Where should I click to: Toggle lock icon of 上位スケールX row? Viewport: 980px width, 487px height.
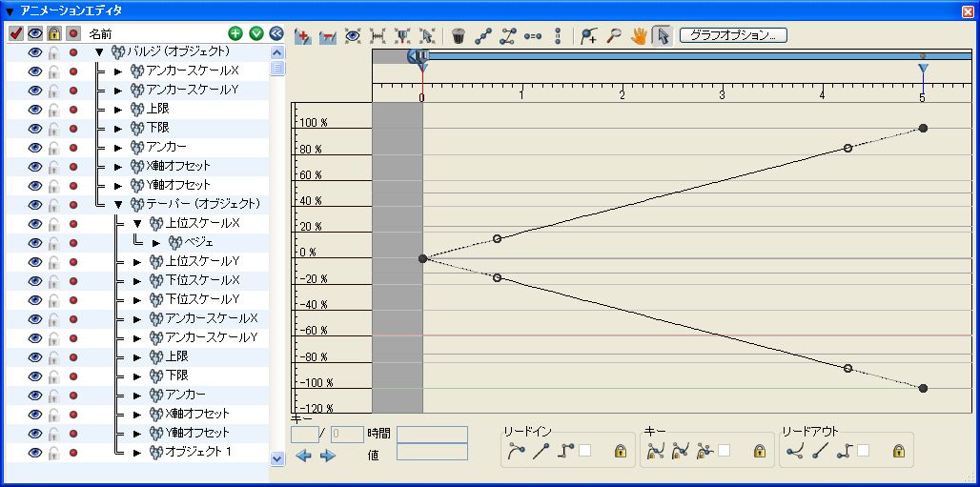pyautogui.click(x=54, y=224)
